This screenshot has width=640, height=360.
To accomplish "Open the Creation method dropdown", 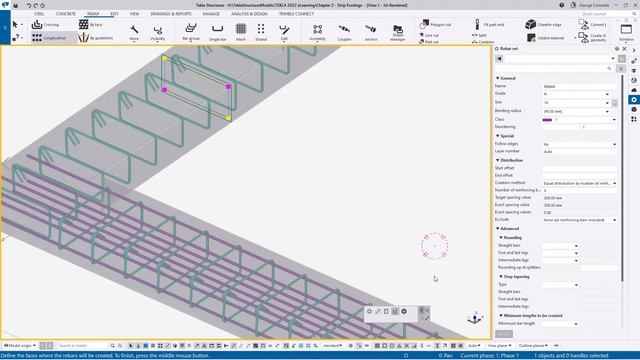I will (614, 183).
